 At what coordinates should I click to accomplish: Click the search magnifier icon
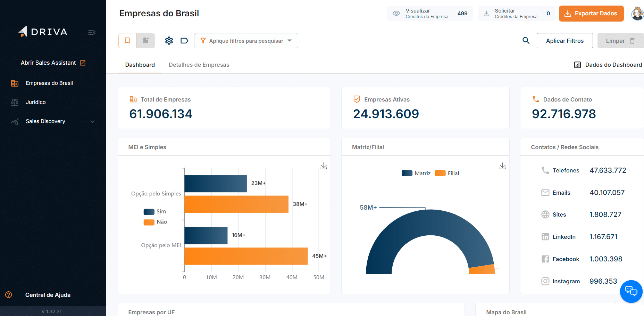click(x=526, y=41)
